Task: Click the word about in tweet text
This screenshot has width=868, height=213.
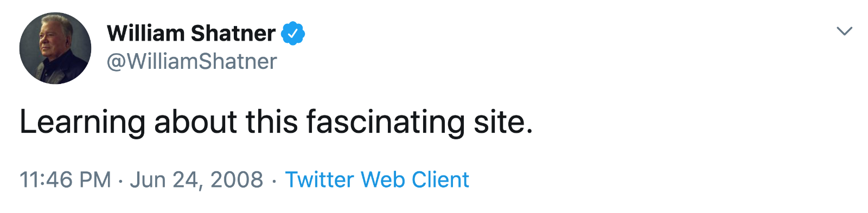Action: [x=195, y=121]
